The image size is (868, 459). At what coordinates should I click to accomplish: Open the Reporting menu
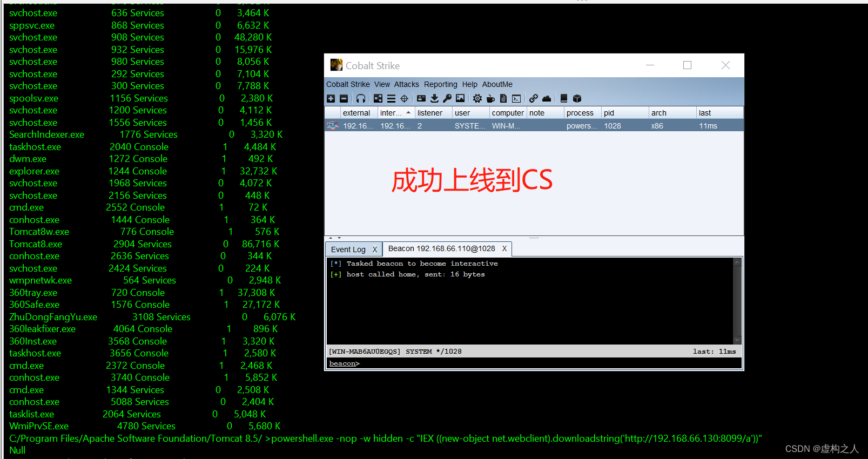tap(440, 84)
